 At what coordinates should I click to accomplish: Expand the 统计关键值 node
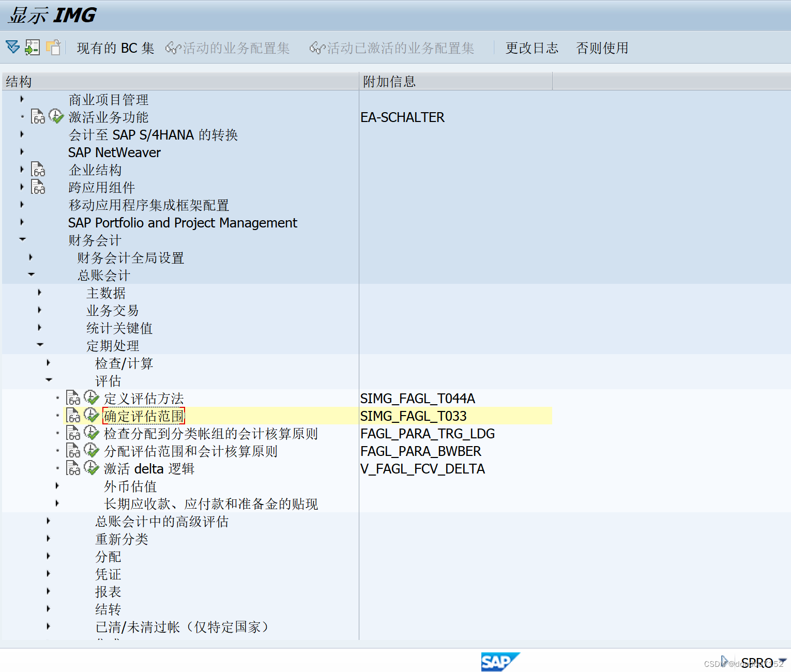pyautogui.click(x=39, y=327)
